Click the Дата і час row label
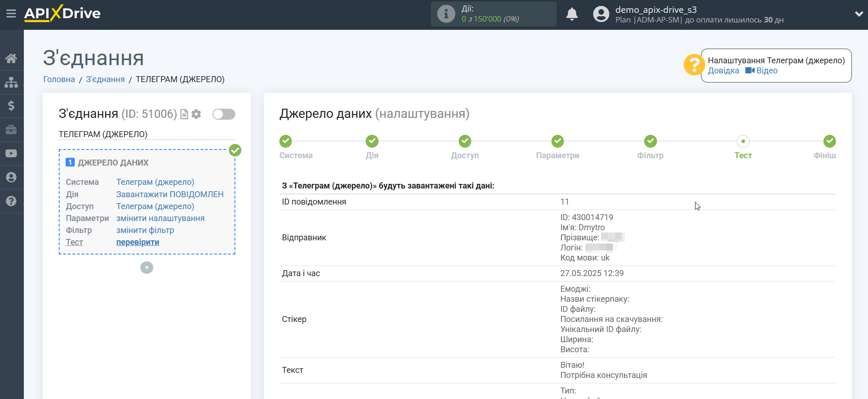The height and width of the screenshot is (399, 868). [x=301, y=273]
